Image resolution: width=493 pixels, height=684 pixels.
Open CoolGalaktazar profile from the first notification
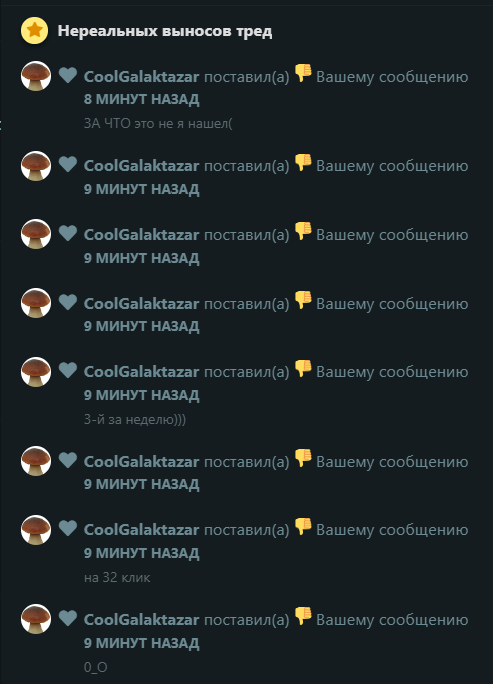tap(141, 76)
